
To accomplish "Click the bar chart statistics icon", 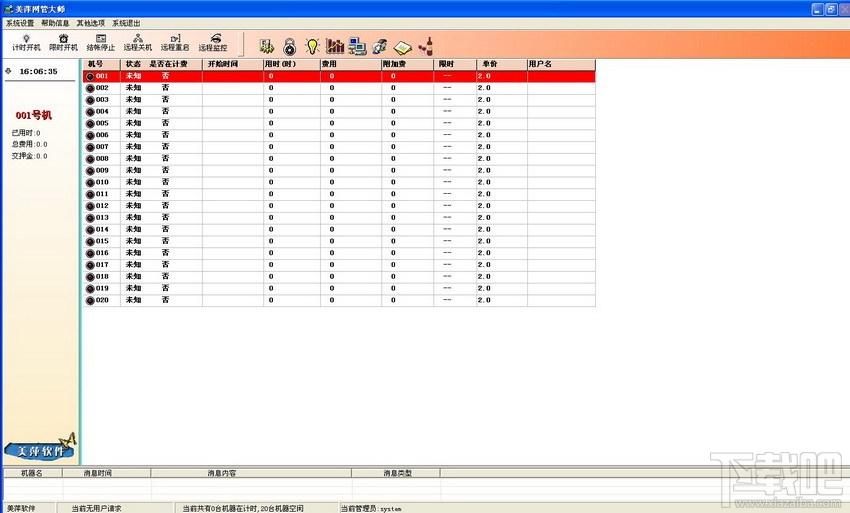I will 335,46.
